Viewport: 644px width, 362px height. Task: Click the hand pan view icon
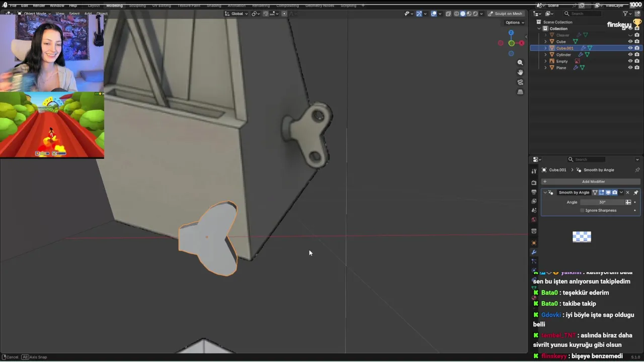pos(520,72)
